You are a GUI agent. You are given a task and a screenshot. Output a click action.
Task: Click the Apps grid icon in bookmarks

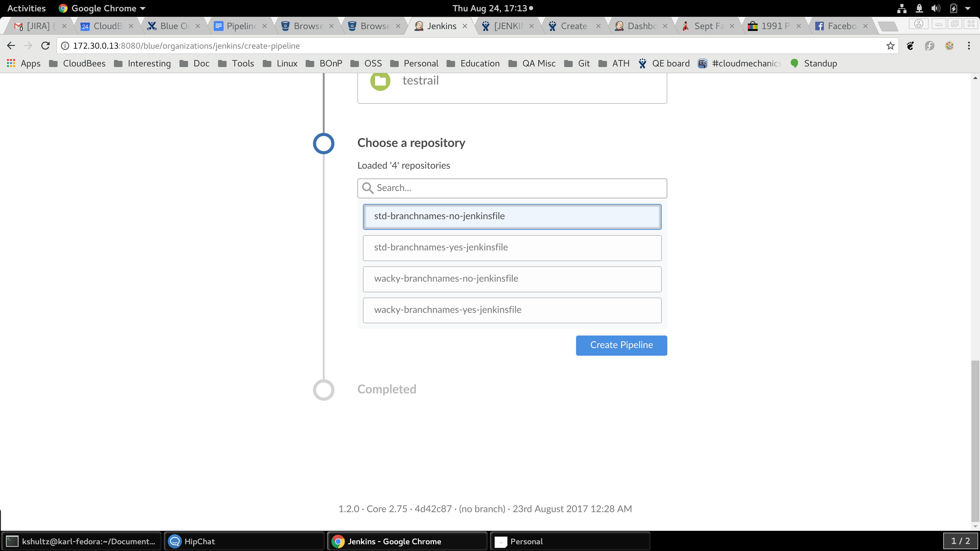tap(11, 63)
